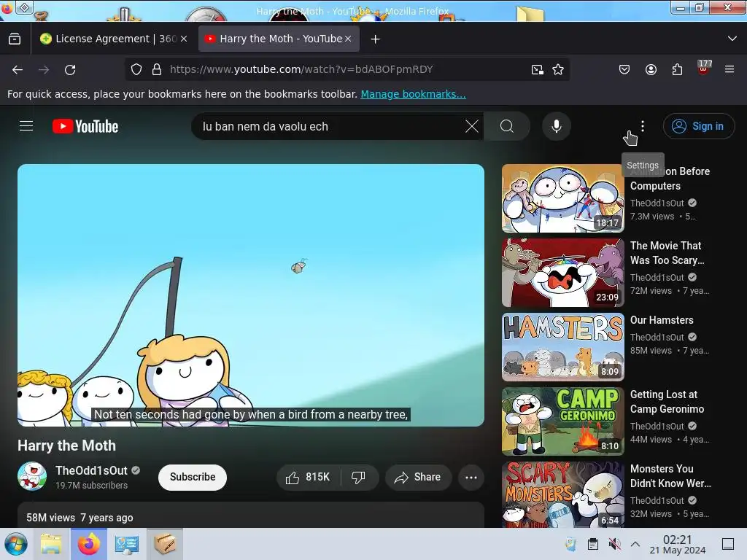Like the Harry the Moth video
Image resolution: width=747 pixels, height=560 pixels.
(x=309, y=477)
